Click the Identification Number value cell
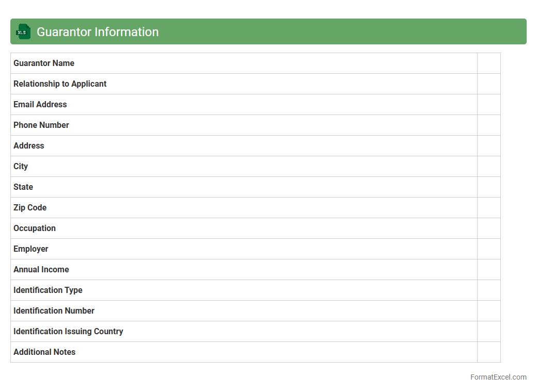Viewport: 537px width, 392px height. point(488,311)
